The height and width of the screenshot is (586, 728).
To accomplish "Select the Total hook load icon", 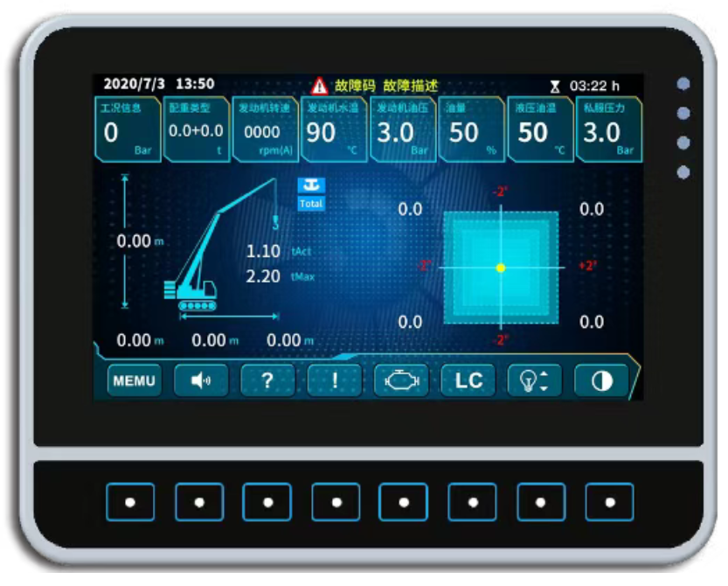I will (310, 193).
